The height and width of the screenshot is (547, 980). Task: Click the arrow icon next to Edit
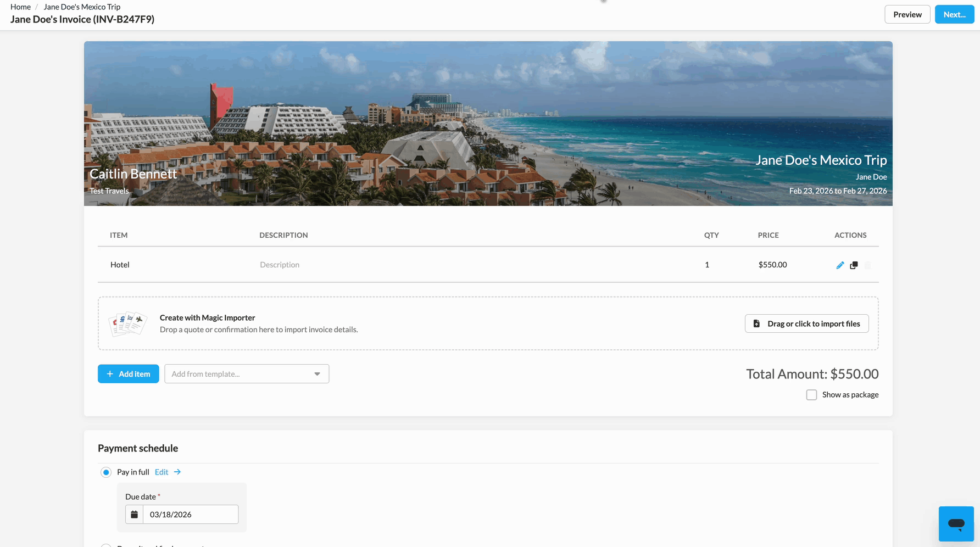tap(177, 472)
